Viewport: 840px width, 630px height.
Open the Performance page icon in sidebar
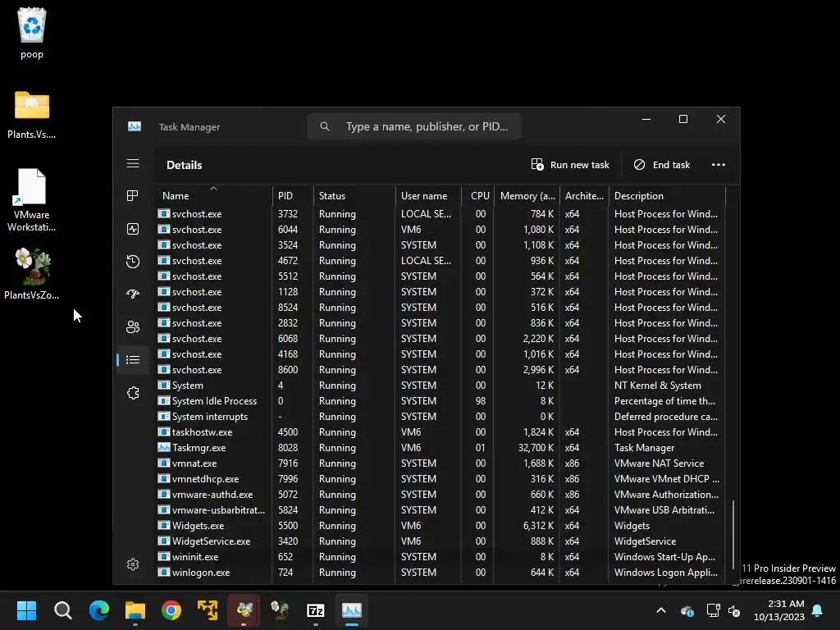[133, 229]
